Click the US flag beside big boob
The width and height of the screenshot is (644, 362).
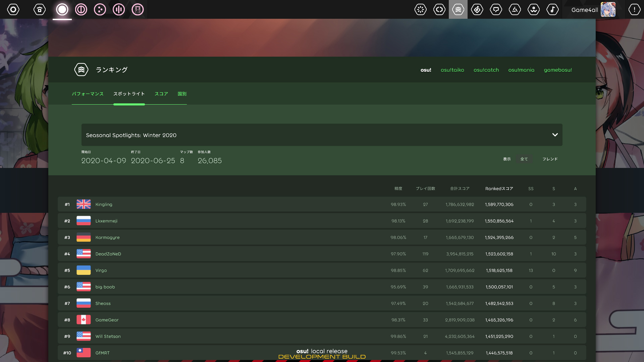coord(84,287)
